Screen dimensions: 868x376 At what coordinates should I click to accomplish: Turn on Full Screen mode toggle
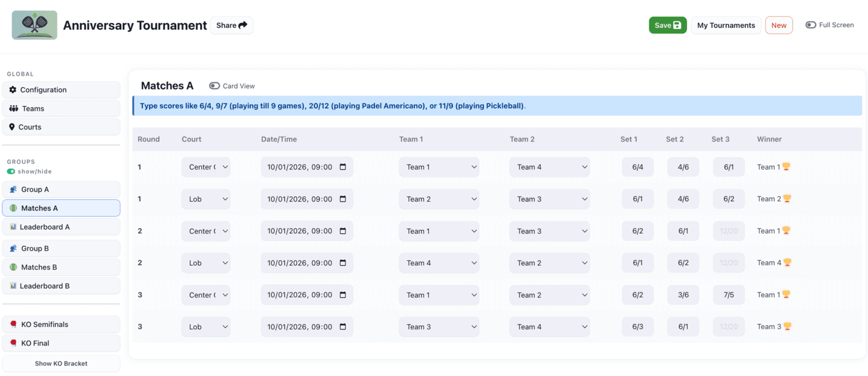810,25
